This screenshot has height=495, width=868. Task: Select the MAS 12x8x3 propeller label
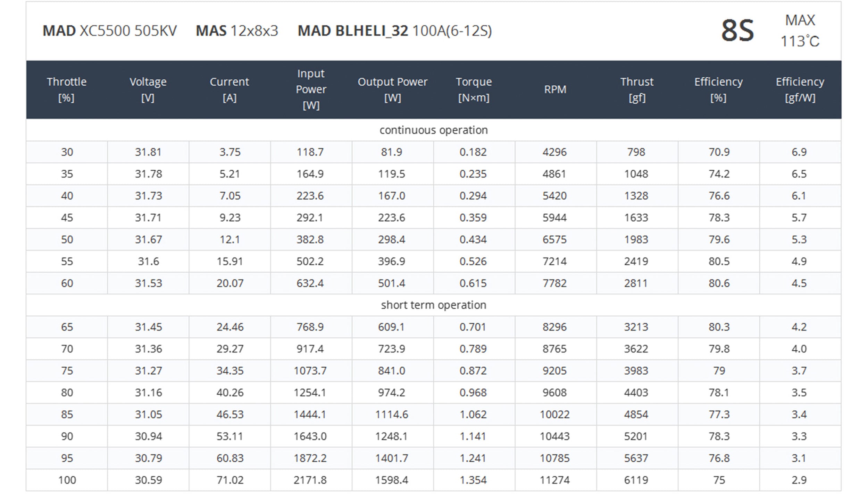pyautogui.click(x=237, y=31)
